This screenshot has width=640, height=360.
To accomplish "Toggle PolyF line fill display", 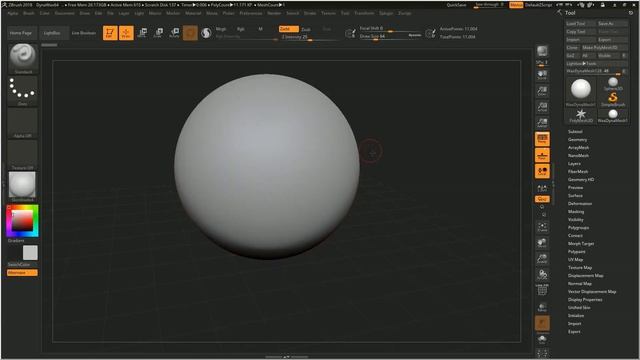I will pos(542,290).
